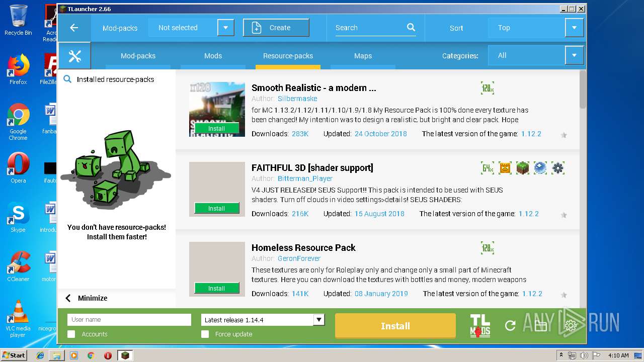The width and height of the screenshot is (644, 362).
Task: Select the Resource-packs tab
Action: click(x=288, y=56)
